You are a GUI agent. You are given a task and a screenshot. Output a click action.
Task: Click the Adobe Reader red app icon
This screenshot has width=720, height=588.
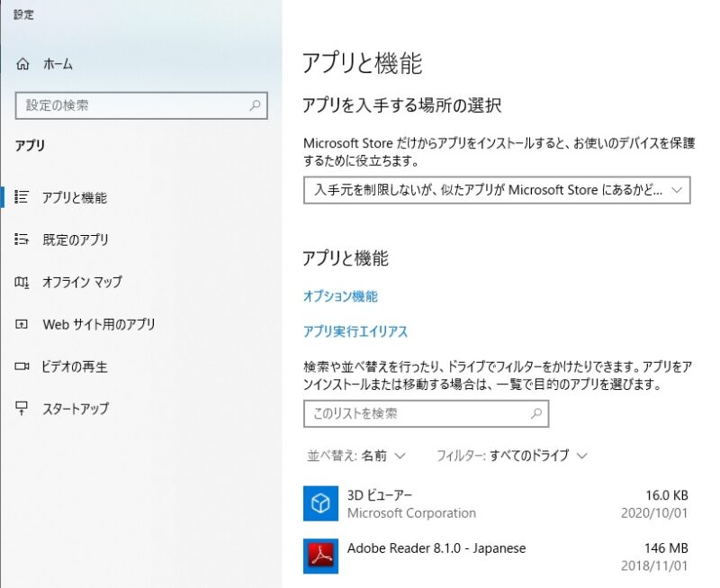(x=320, y=556)
